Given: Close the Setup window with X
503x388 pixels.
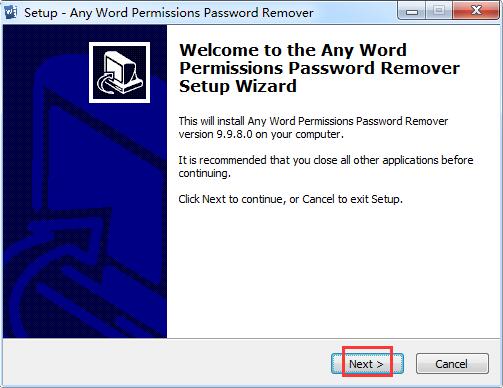Looking at the screenshot, I should pos(476,11).
